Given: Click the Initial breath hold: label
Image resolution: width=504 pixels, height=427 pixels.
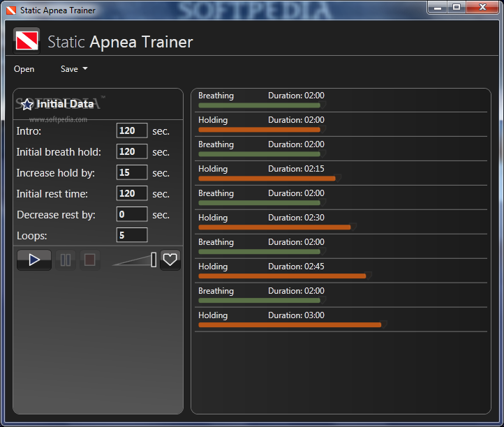Looking at the screenshot, I should click(x=59, y=152).
